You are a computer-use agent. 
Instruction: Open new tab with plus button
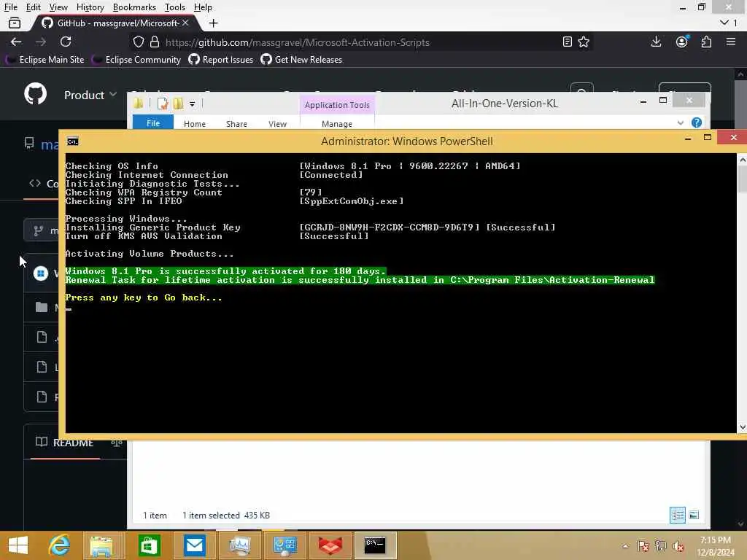[x=214, y=23]
